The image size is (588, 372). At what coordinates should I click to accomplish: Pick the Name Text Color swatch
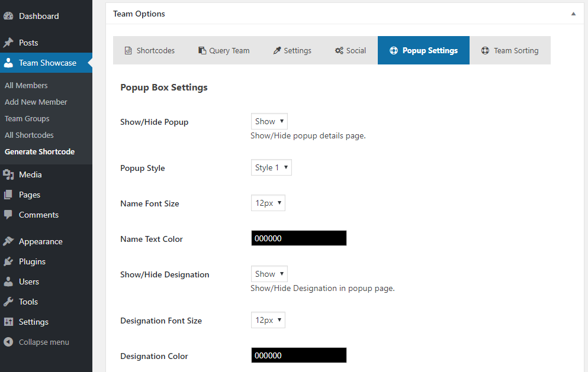[299, 238]
